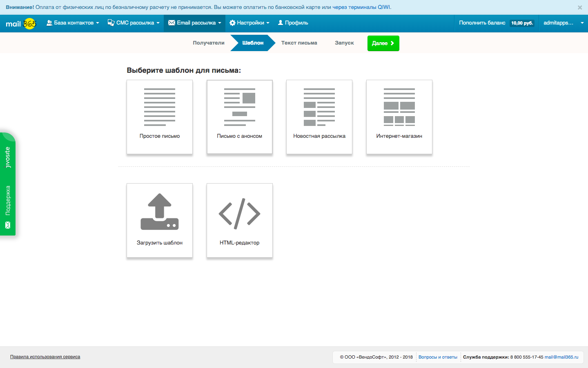Click the code brackets icon for HTML-редактор
The height and width of the screenshot is (368, 588).
click(x=240, y=213)
